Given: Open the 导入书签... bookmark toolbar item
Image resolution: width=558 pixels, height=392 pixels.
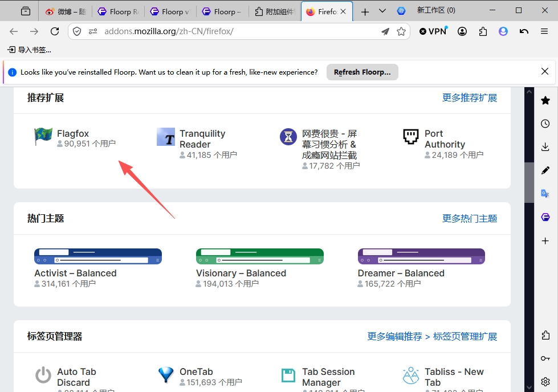Looking at the screenshot, I should (x=30, y=50).
